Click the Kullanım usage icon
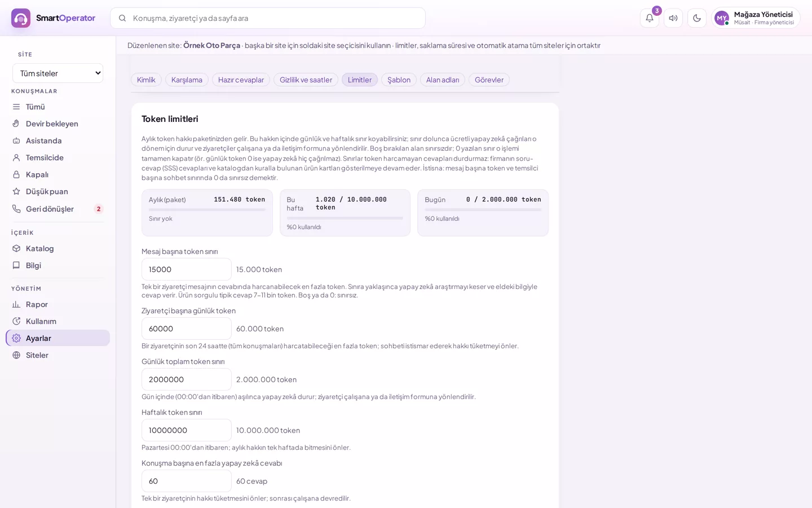This screenshot has height=508, width=812. [16, 321]
